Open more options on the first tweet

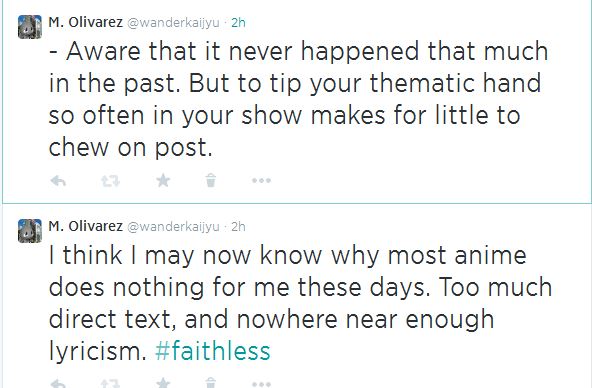pos(262,181)
